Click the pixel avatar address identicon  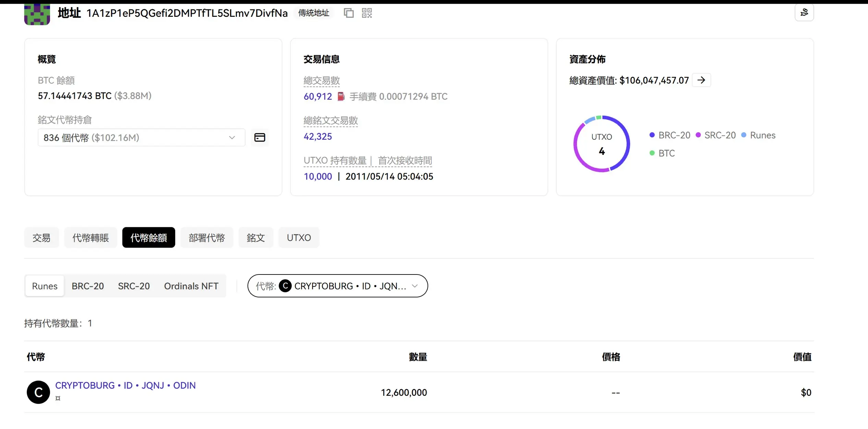coord(37,14)
